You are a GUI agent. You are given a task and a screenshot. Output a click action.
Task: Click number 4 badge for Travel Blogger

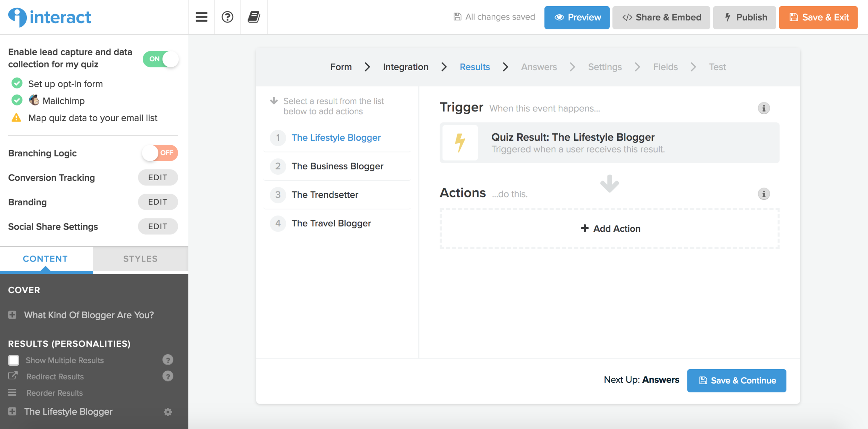(278, 223)
